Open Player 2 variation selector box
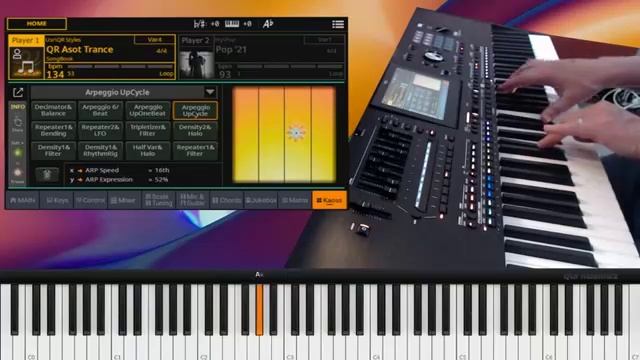This screenshot has height=360, width=640. [x=324, y=40]
